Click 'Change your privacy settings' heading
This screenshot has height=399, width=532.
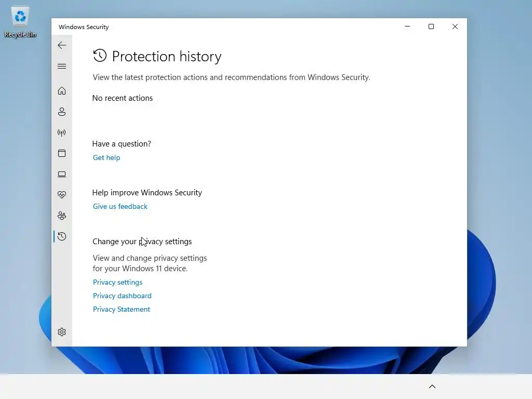(142, 242)
